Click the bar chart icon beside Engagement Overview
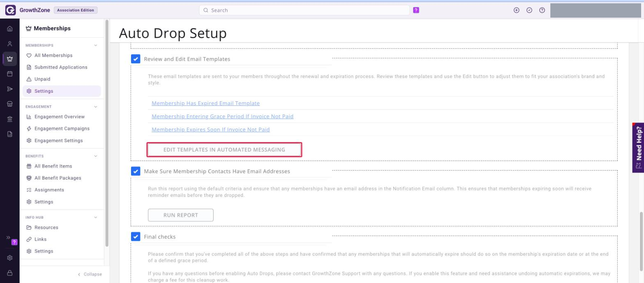 29,117
